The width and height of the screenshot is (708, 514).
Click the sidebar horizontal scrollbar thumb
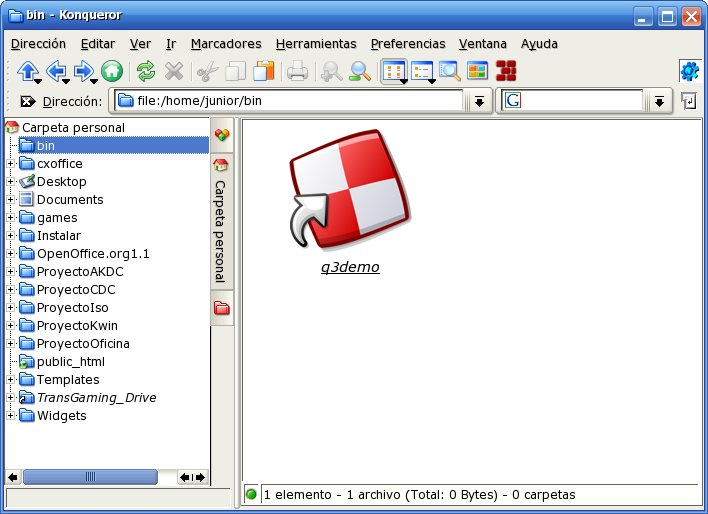(90, 477)
